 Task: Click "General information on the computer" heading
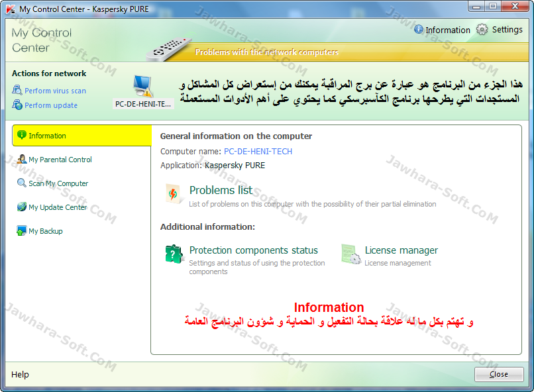[x=236, y=136]
